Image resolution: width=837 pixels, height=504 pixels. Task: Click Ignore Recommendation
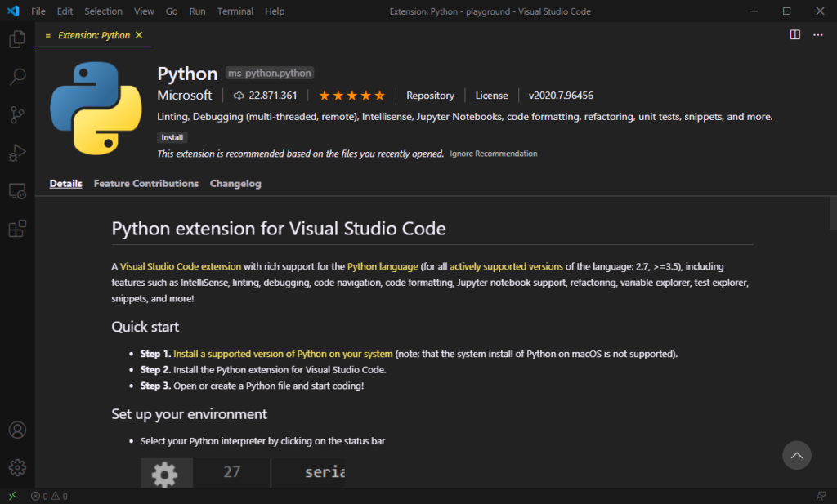pos(494,153)
